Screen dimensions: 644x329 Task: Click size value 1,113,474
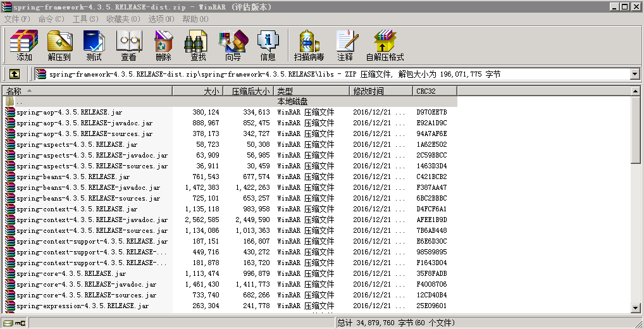(202, 273)
